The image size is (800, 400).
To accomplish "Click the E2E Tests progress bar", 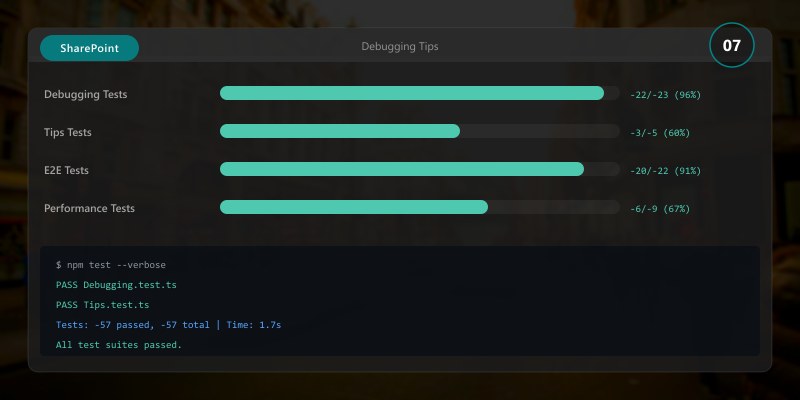I will pos(420,169).
